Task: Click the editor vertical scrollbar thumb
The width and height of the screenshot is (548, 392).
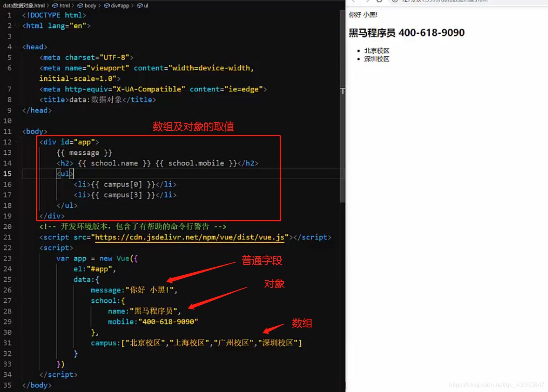Action: click(x=342, y=106)
